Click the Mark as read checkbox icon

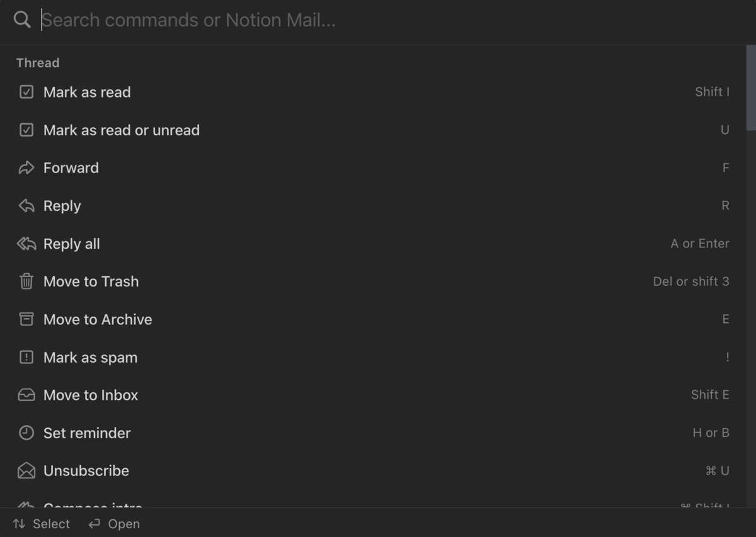tap(26, 92)
